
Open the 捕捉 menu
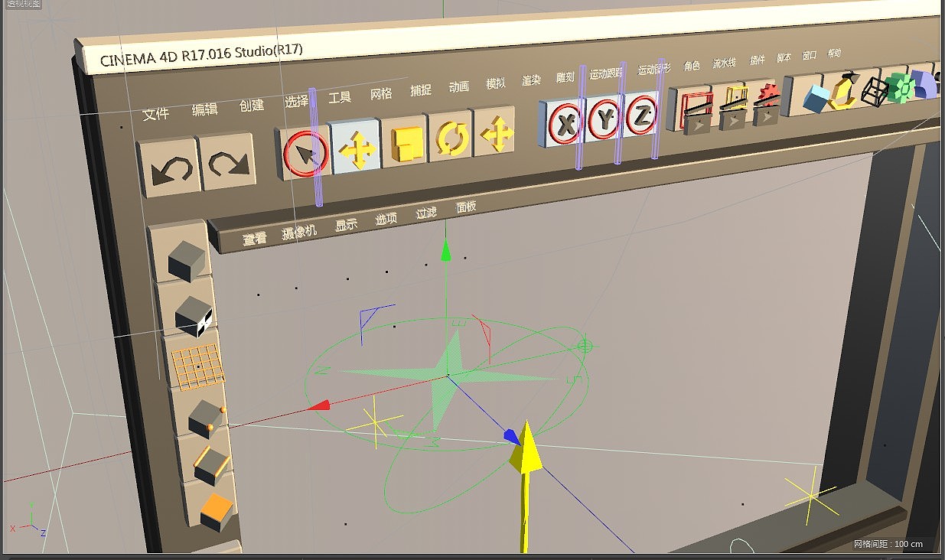click(420, 90)
